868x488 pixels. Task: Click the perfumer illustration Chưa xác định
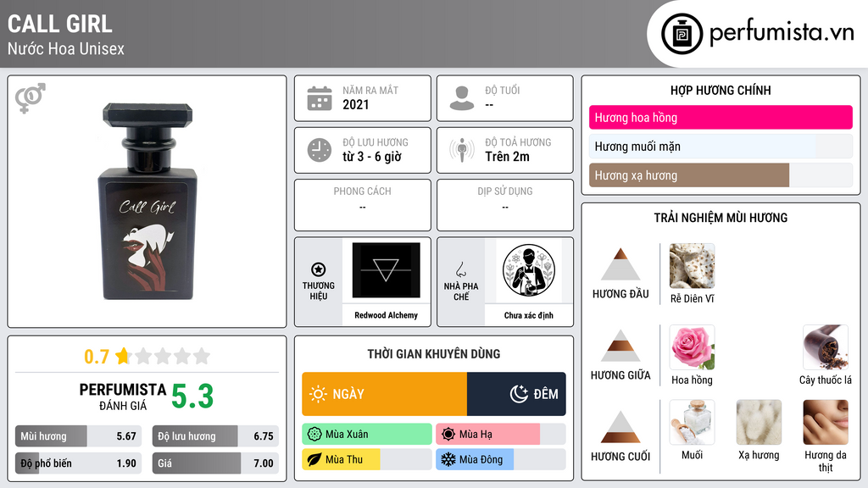coord(529,270)
